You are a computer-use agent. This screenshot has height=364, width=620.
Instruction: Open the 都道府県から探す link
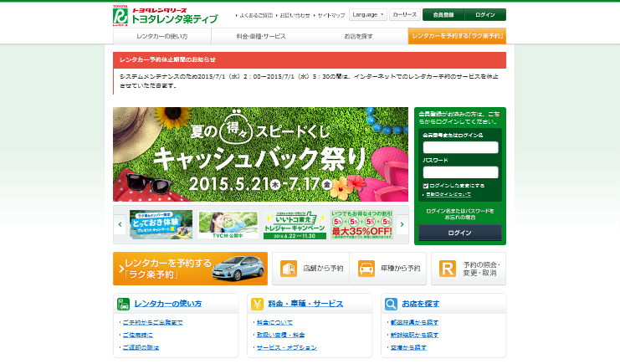pyautogui.click(x=414, y=322)
